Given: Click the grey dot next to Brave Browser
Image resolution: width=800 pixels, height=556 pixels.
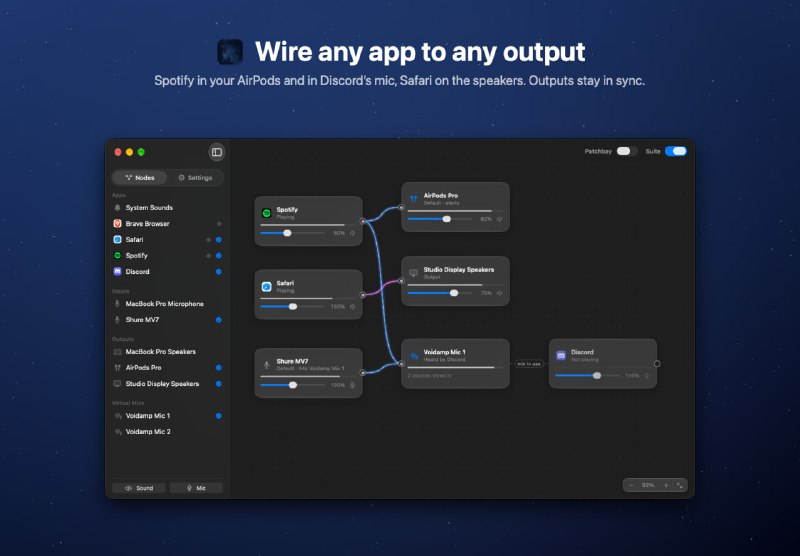Looking at the screenshot, I should point(219,223).
